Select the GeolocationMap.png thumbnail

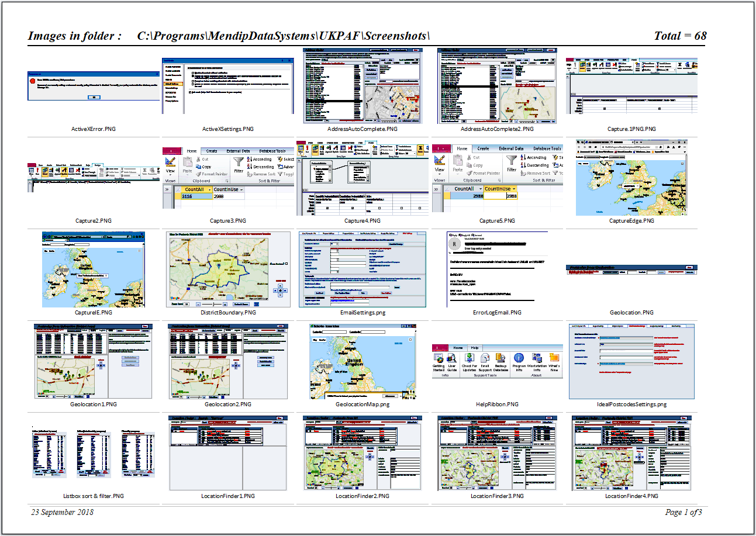[x=363, y=361]
